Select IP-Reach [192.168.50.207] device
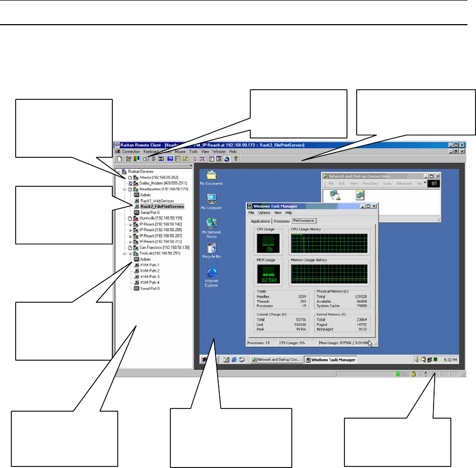476x468 pixels. [161, 236]
